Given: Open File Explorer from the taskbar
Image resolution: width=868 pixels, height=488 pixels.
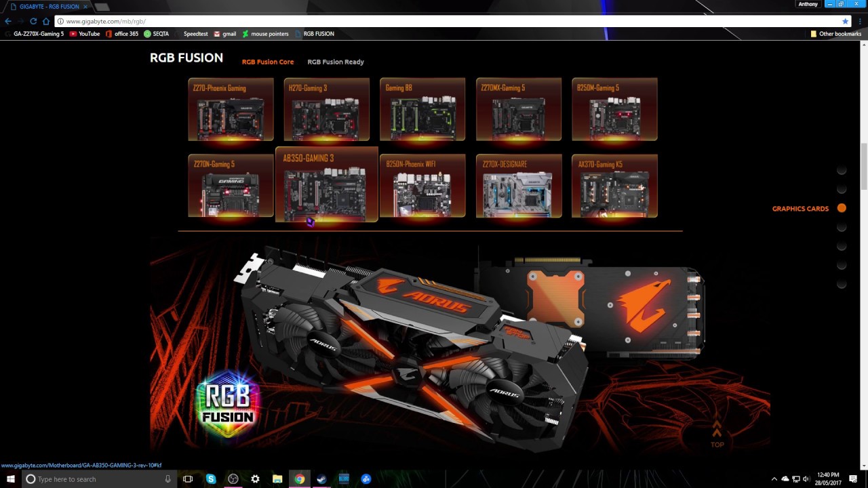Looking at the screenshot, I should tap(277, 479).
